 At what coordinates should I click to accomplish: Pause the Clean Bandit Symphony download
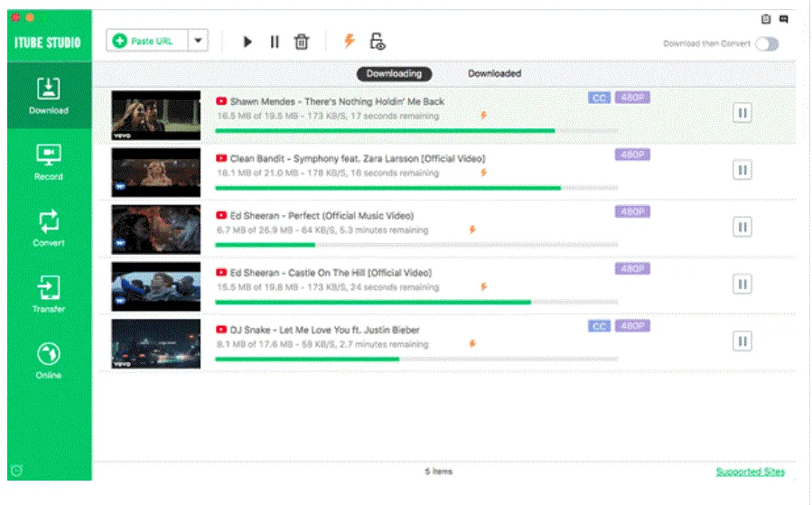(742, 170)
